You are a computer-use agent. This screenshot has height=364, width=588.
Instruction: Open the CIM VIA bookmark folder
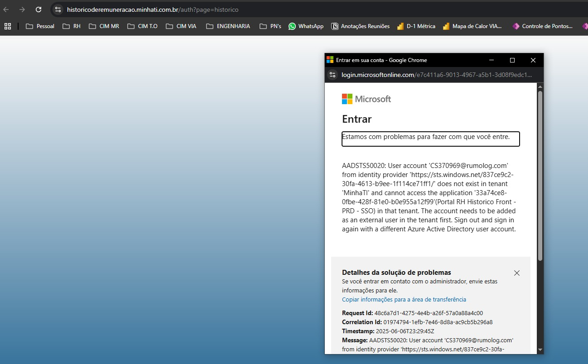pyautogui.click(x=181, y=26)
